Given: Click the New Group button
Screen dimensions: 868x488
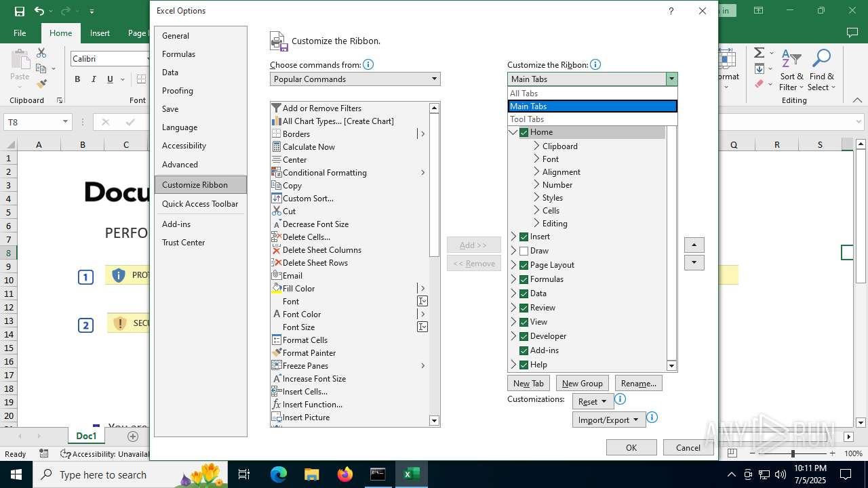Looking at the screenshot, I should (582, 383).
